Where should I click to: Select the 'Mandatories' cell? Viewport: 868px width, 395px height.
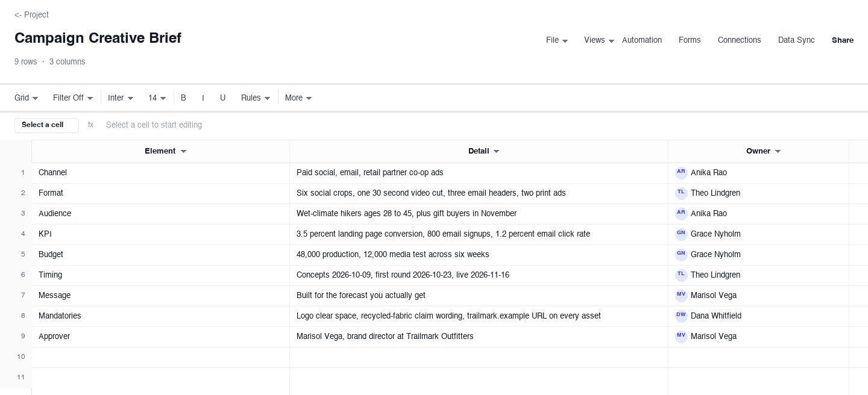tap(160, 316)
